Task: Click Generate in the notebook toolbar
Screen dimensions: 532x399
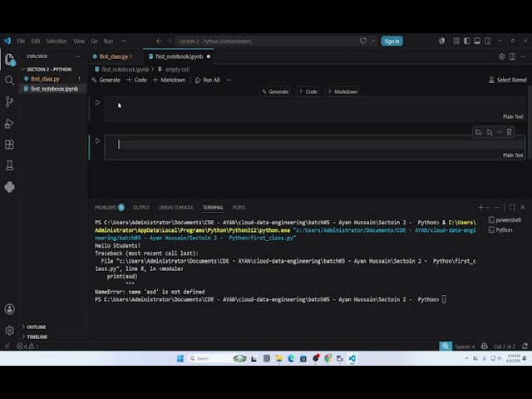Action: click(106, 80)
